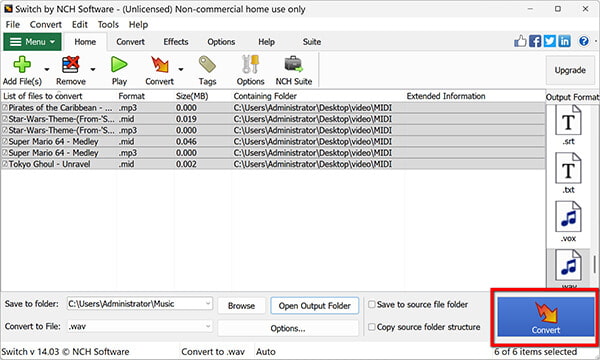Select the .wav output format icon
The height and width of the screenshot is (360, 600).
[x=568, y=266]
